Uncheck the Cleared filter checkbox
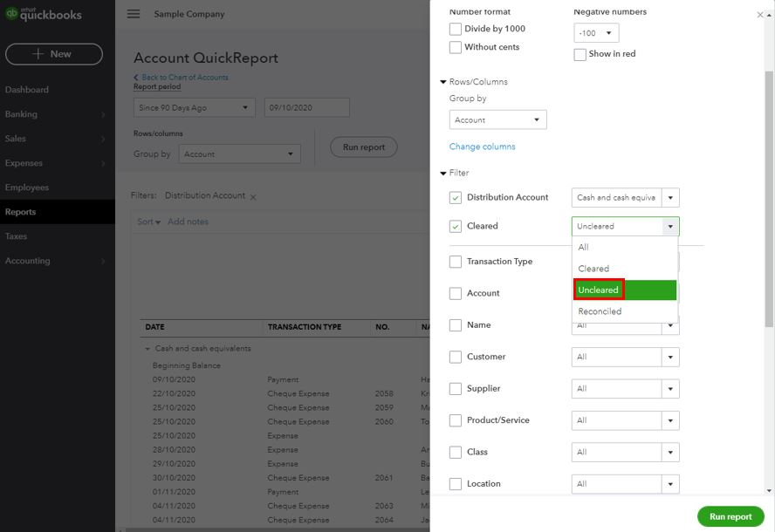 [456, 227]
